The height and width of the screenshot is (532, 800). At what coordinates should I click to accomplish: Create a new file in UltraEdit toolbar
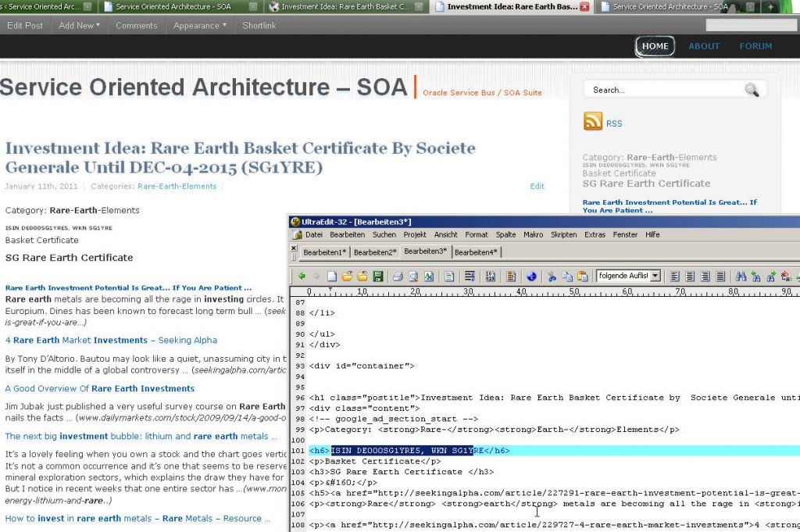(331, 276)
